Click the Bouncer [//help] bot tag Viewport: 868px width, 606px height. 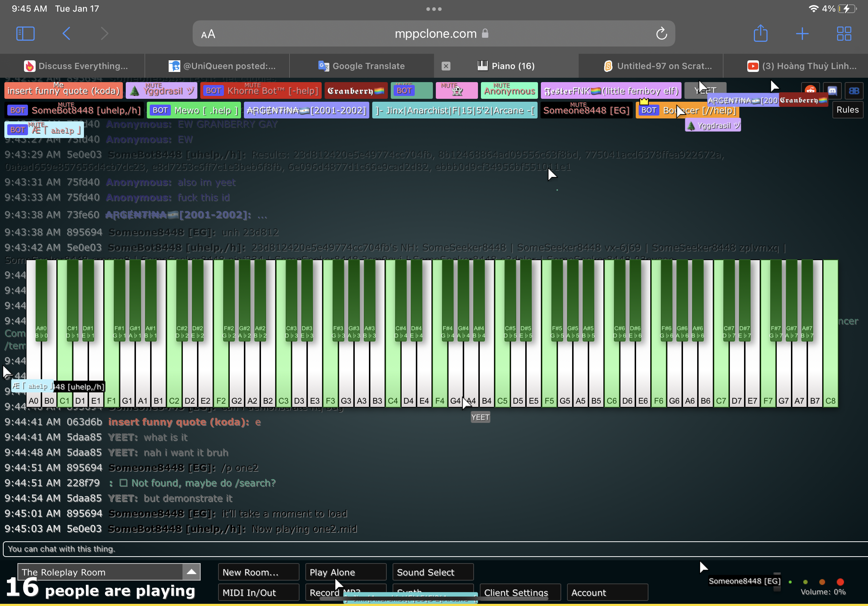pos(687,110)
